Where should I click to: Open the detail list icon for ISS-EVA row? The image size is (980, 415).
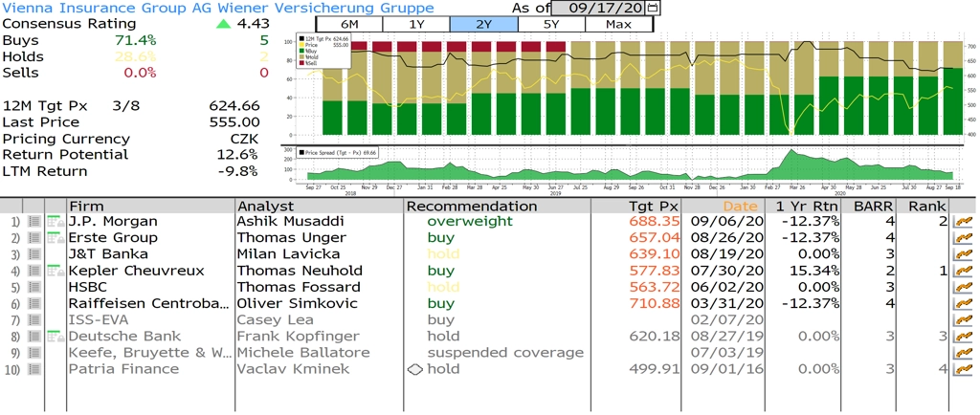tap(34, 320)
